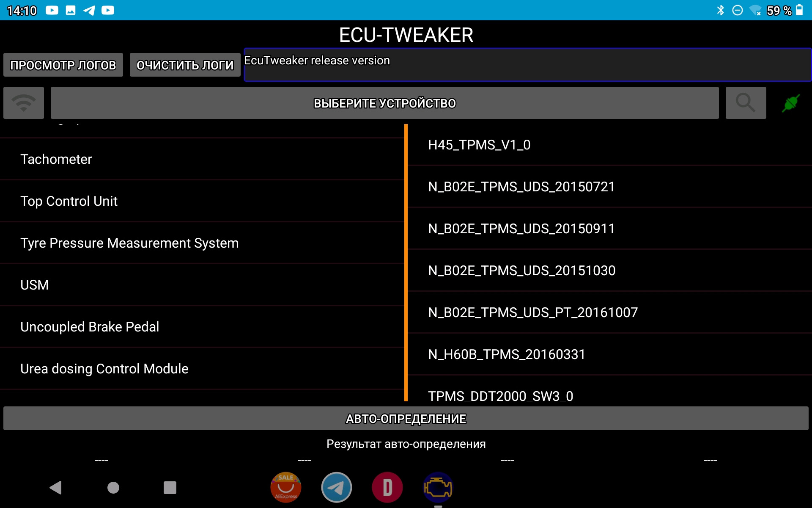Viewport: 812px width, 508px height.
Task: Click the ПРОСМОТР ЛОГОВ button
Action: [63, 65]
